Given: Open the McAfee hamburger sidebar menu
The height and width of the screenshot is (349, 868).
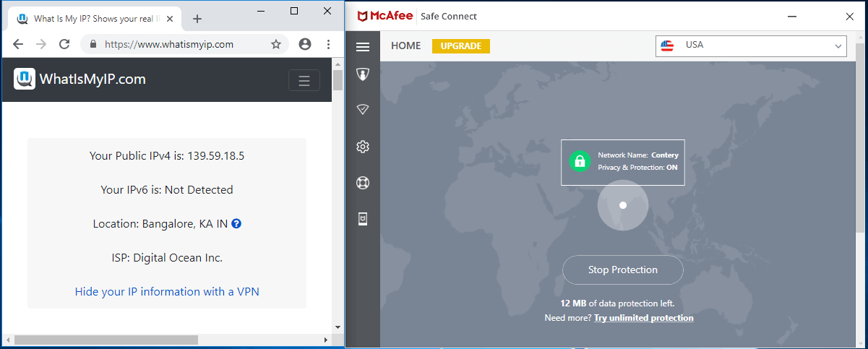Looking at the screenshot, I should (x=363, y=47).
